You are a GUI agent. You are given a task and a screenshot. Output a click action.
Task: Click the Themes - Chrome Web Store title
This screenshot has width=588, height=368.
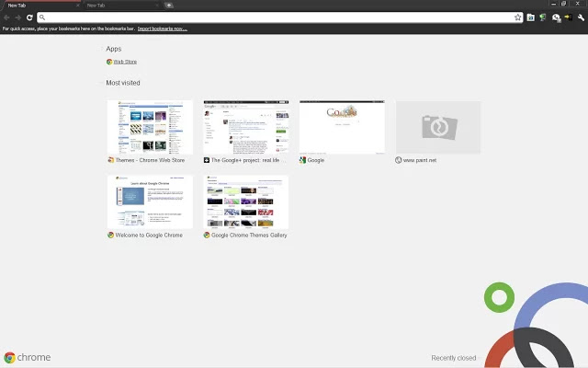coord(150,160)
